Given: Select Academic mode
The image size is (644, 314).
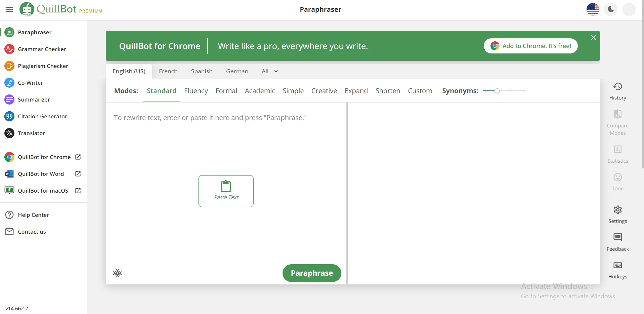Looking at the screenshot, I should click(x=260, y=91).
